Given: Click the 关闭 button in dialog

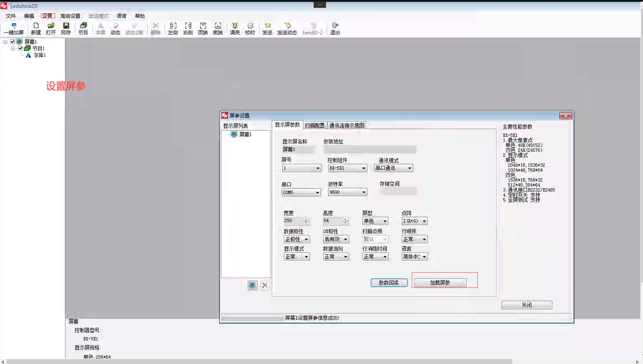Looking at the screenshot, I should [x=527, y=305].
